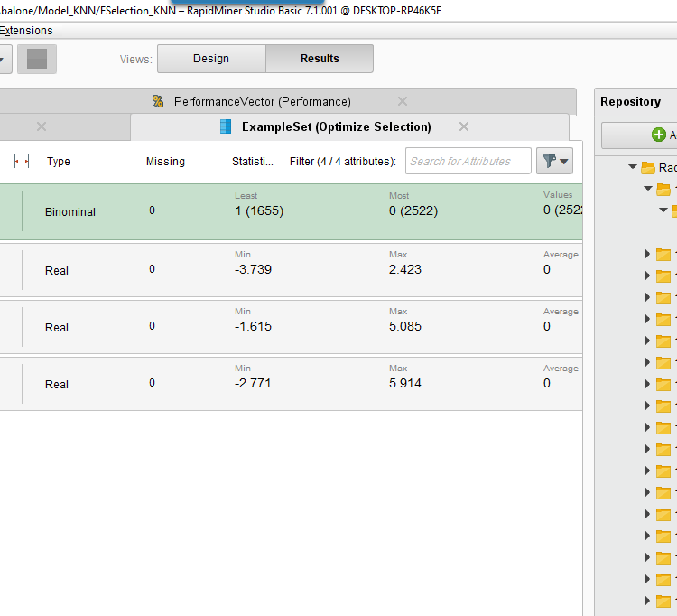Collapse the third-level repository folder
The image size is (677, 616).
pos(663,210)
